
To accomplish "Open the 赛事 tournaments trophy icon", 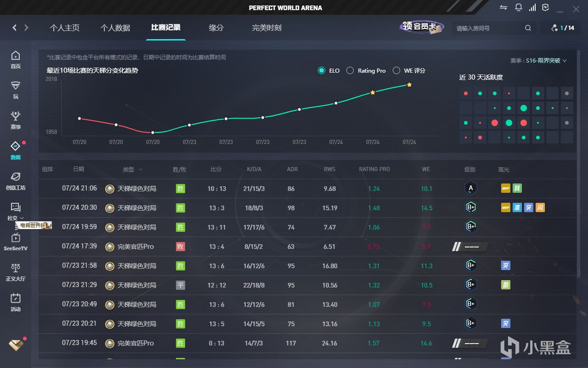I will [x=16, y=120].
